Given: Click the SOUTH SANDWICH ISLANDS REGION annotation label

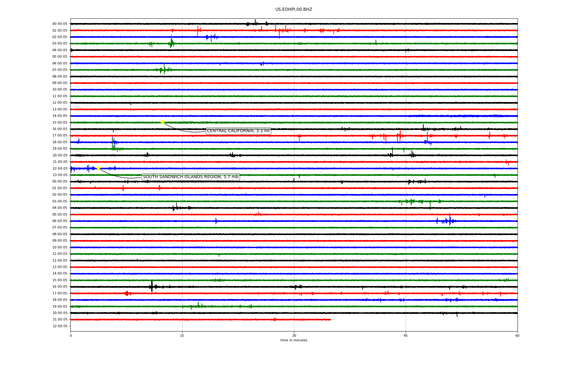Looking at the screenshot, I should [x=190, y=177].
